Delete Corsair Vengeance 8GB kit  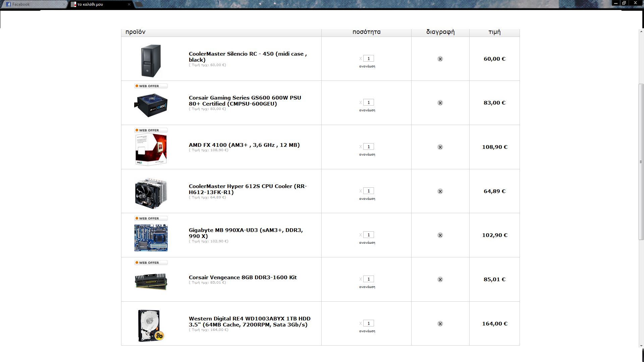click(x=440, y=280)
